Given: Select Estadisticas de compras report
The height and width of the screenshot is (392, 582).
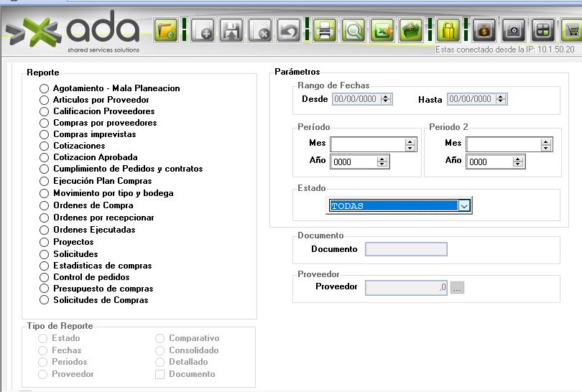Looking at the screenshot, I should pyautogui.click(x=44, y=266).
